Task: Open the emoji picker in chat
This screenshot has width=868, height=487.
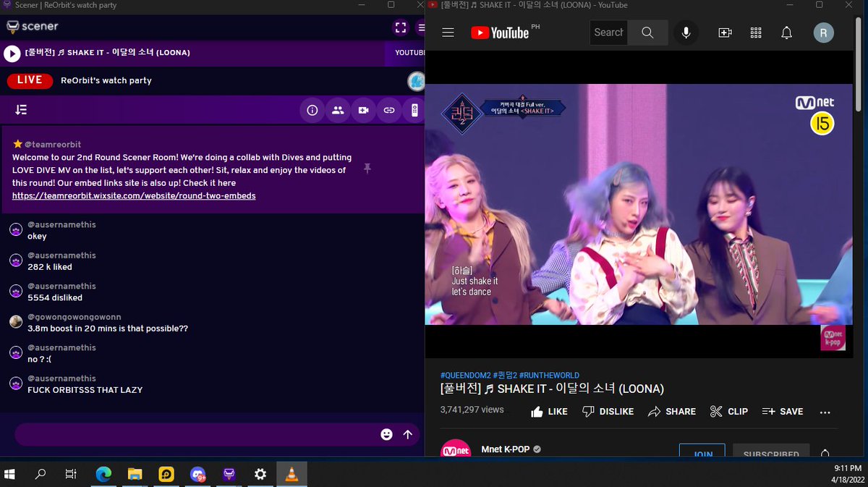Action: pyautogui.click(x=387, y=434)
